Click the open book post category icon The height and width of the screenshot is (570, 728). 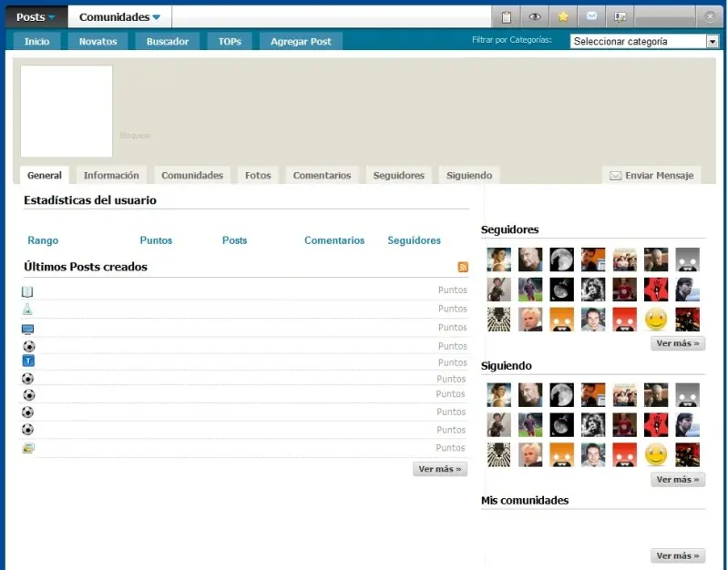[x=27, y=291]
